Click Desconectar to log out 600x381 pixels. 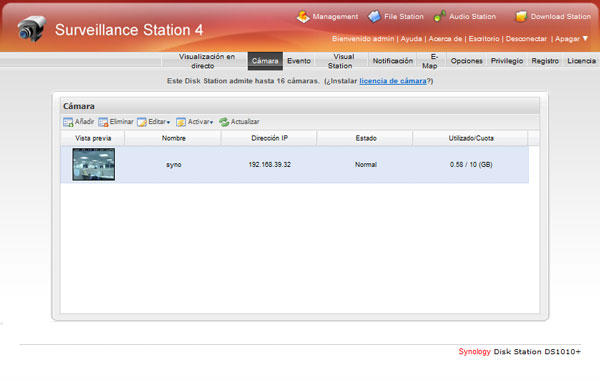526,39
